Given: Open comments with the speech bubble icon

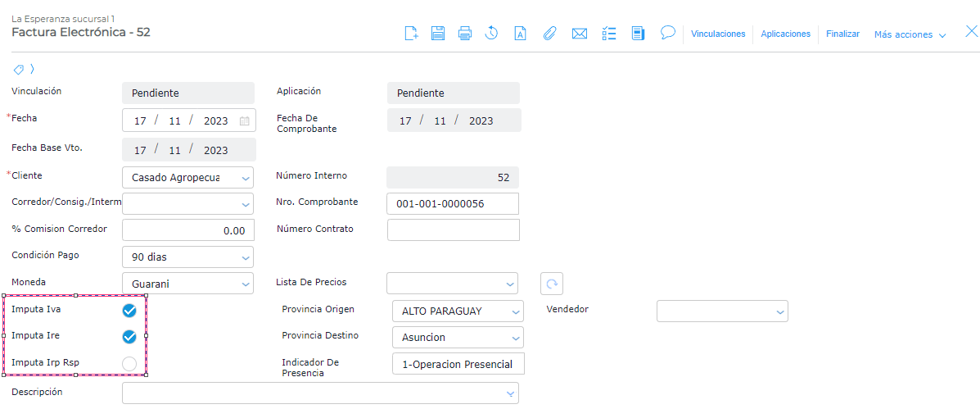Looking at the screenshot, I should (668, 33).
